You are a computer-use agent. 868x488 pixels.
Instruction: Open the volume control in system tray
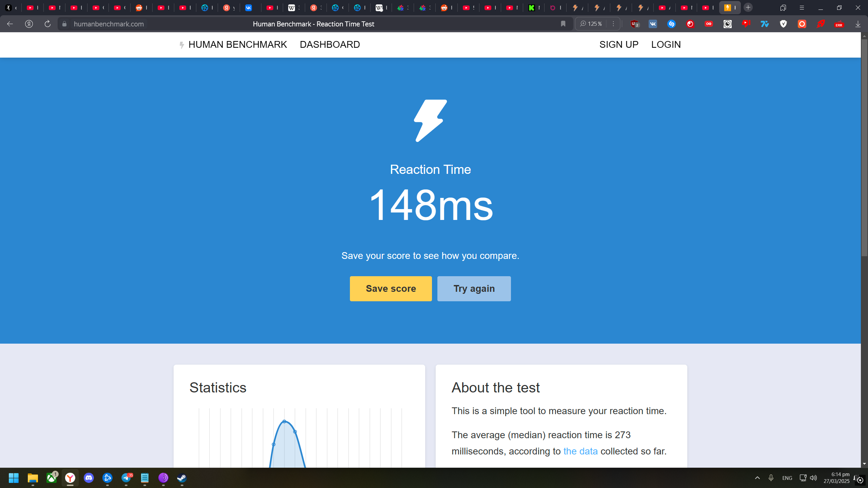(x=813, y=478)
